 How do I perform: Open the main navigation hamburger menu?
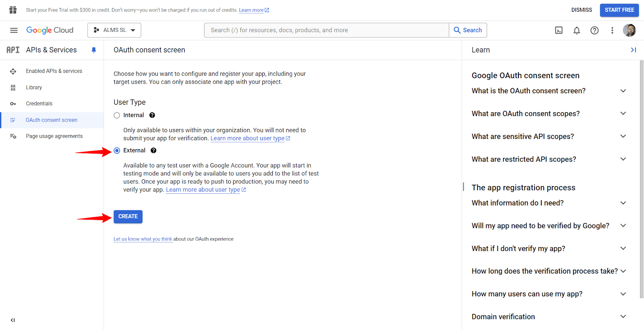[x=14, y=30]
